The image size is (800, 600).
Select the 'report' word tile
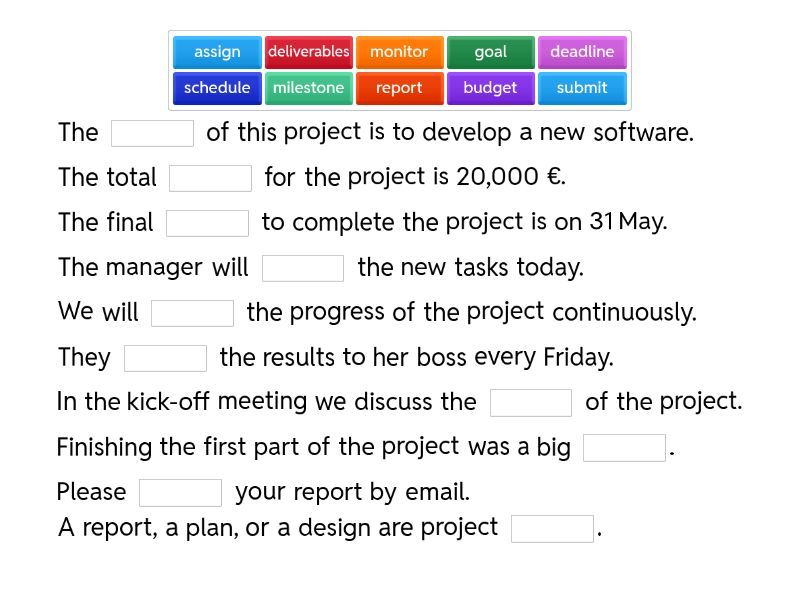[399, 88]
